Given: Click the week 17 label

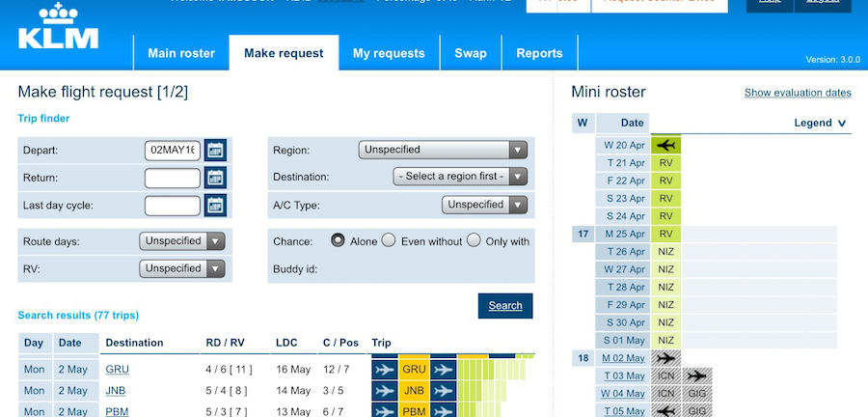Looking at the screenshot, I should (583, 235).
